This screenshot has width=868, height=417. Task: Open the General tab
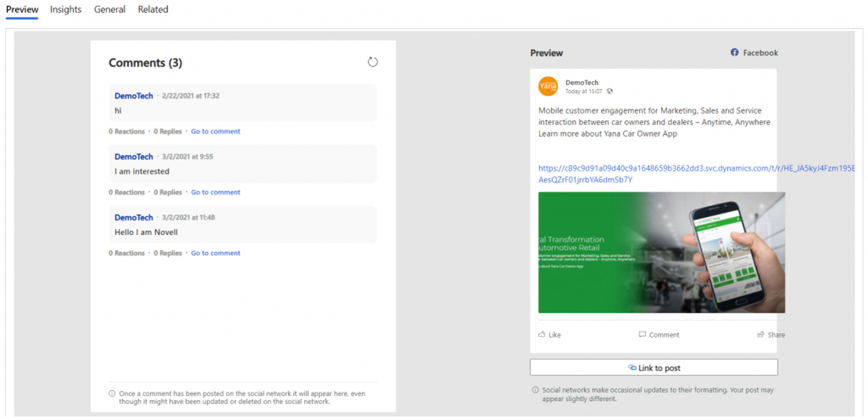pyautogui.click(x=110, y=10)
